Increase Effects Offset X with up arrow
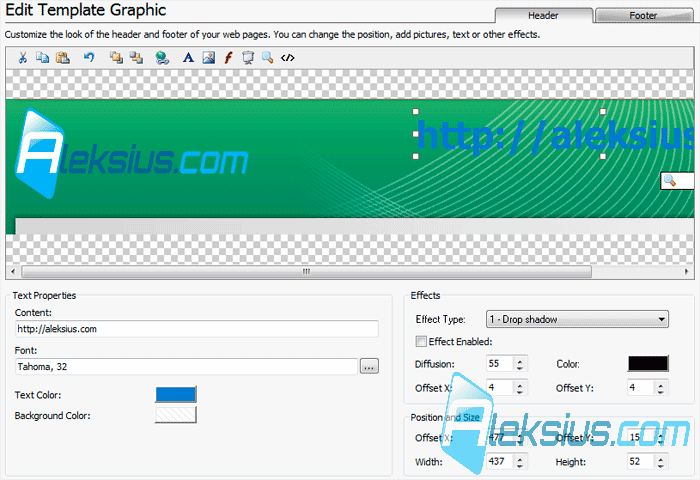700x480 pixels. click(520, 384)
